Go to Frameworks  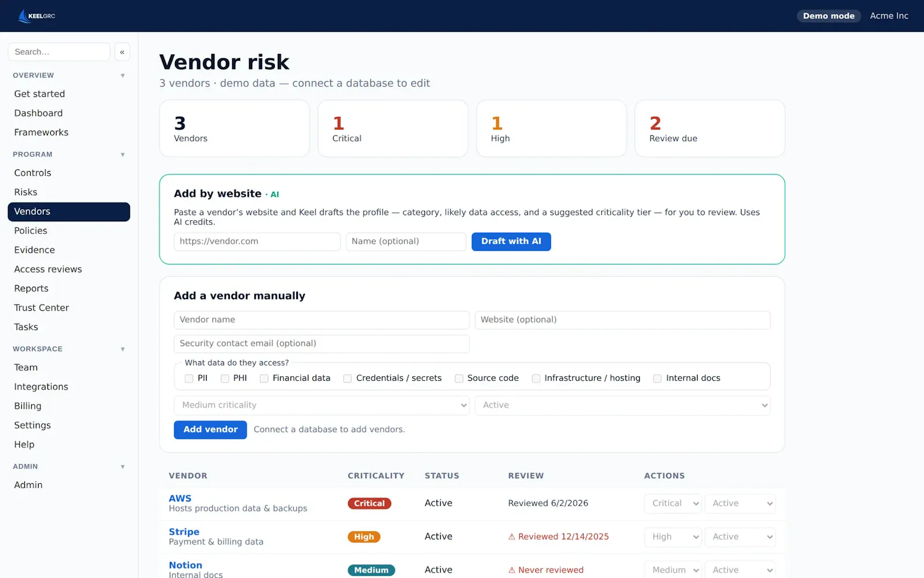tap(69, 132)
